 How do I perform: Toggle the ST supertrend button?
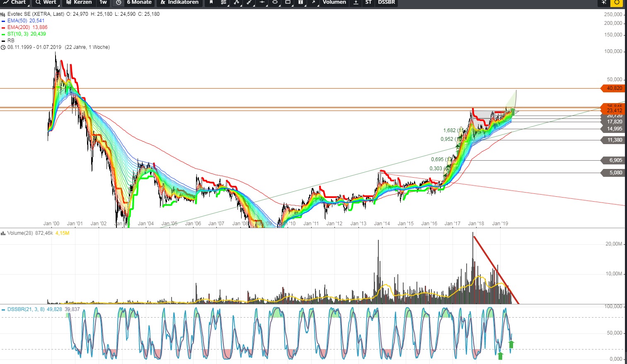pyautogui.click(x=368, y=2)
